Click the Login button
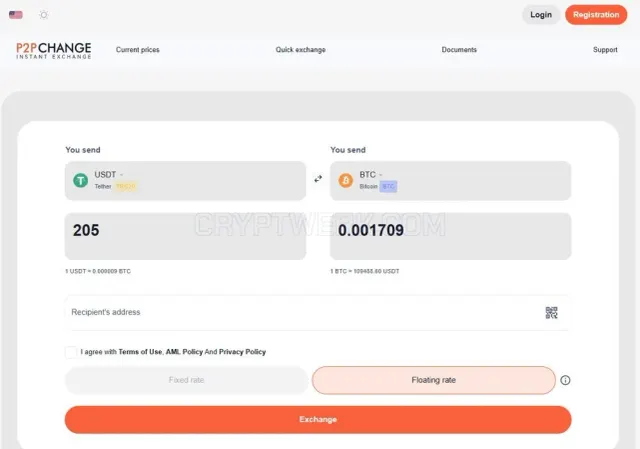The image size is (640, 449). tap(541, 15)
